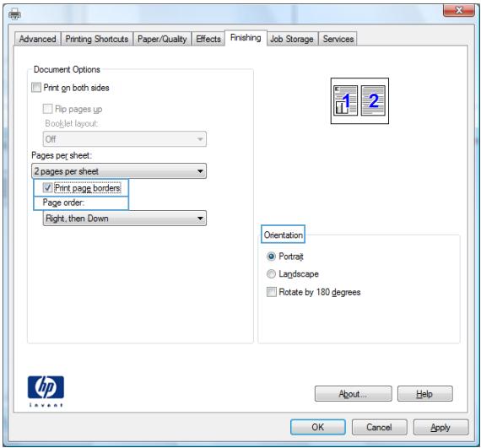Switch to the Effects tab
481x448 pixels.
pyautogui.click(x=208, y=39)
